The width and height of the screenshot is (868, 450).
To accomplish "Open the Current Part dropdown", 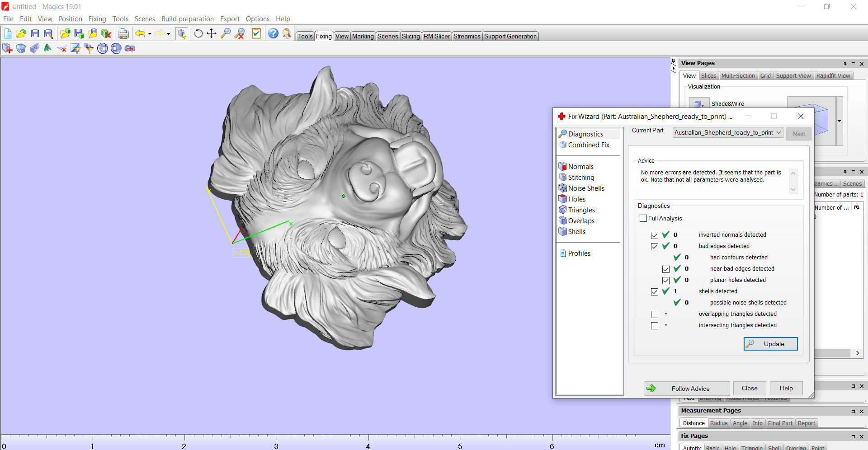I will click(x=728, y=132).
